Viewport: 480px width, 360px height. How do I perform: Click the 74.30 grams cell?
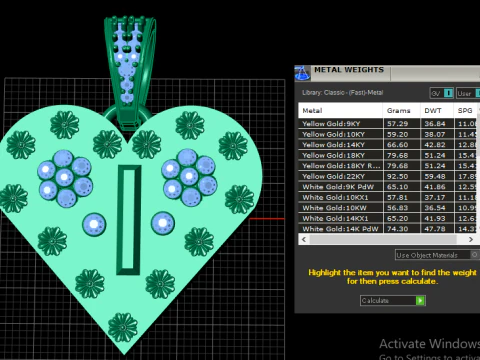point(401,229)
